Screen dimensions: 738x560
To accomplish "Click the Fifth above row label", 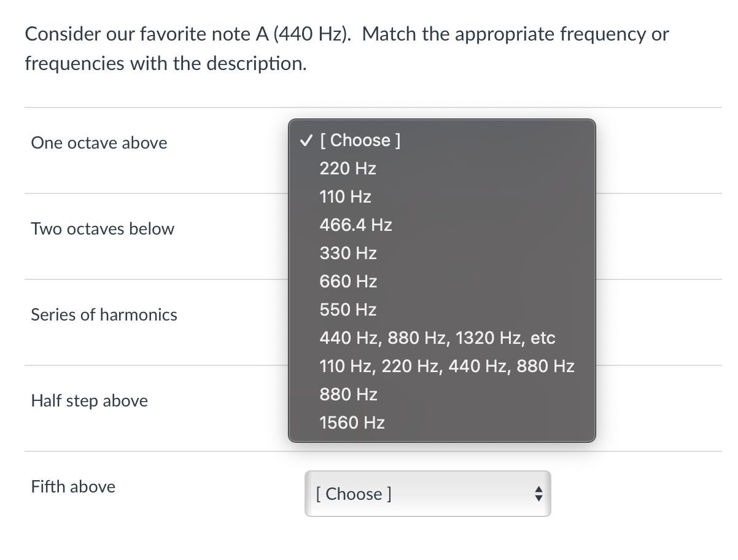I will [72, 486].
